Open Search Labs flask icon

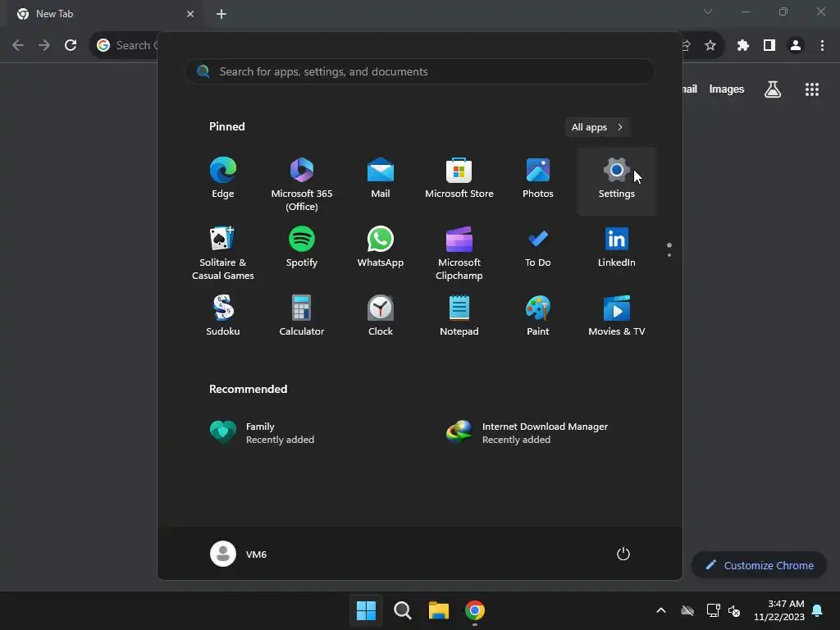773,89
